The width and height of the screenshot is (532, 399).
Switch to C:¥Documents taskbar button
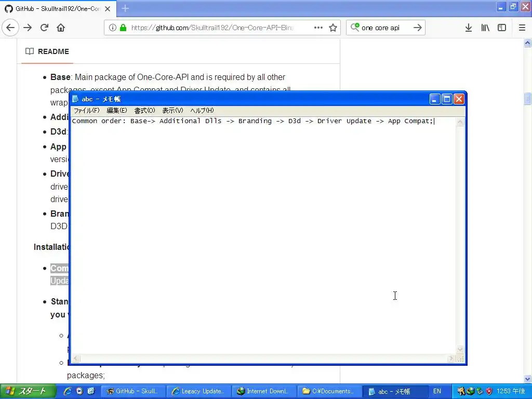click(329, 391)
